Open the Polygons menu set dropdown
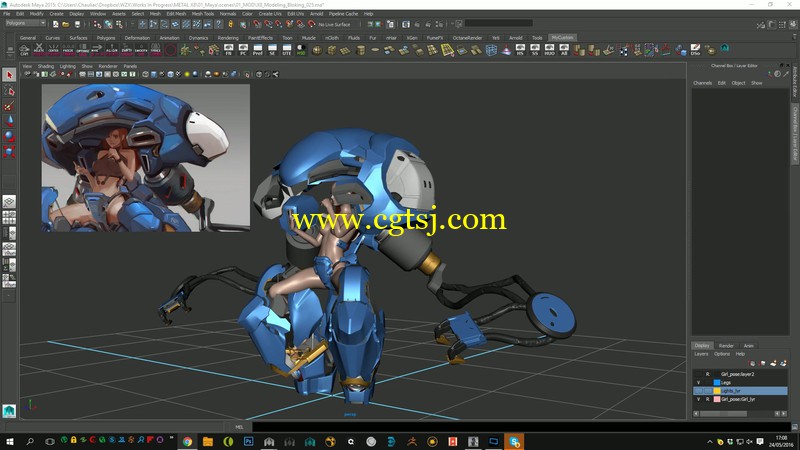Viewport: 800px width, 450px height. [25, 23]
